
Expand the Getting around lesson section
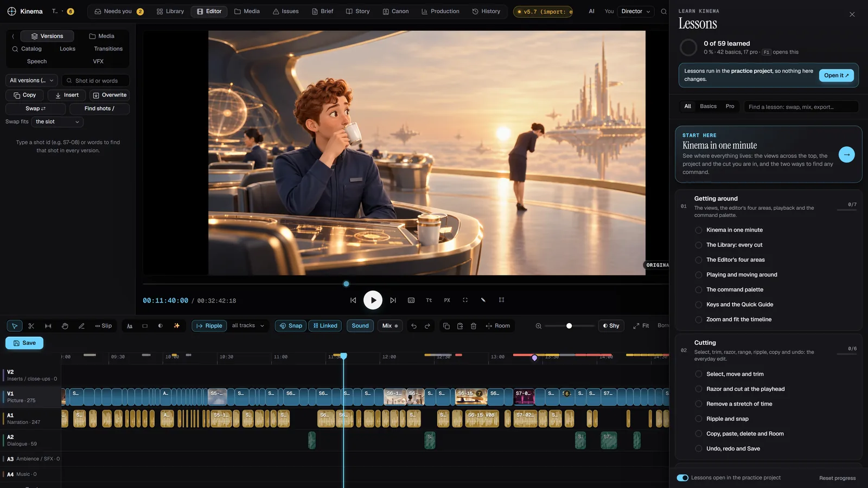pos(769,206)
